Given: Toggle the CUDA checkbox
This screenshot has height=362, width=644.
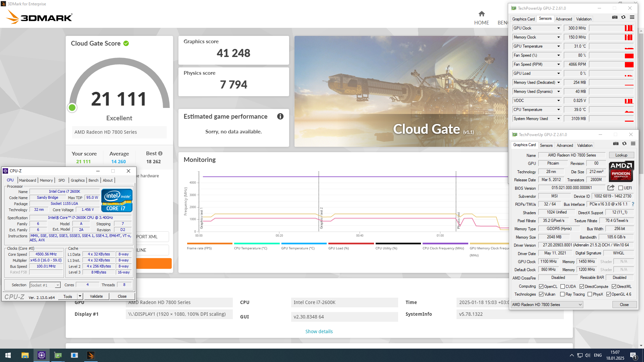Looking at the screenshot, I should pyautogui.click(x=562, y=287).
